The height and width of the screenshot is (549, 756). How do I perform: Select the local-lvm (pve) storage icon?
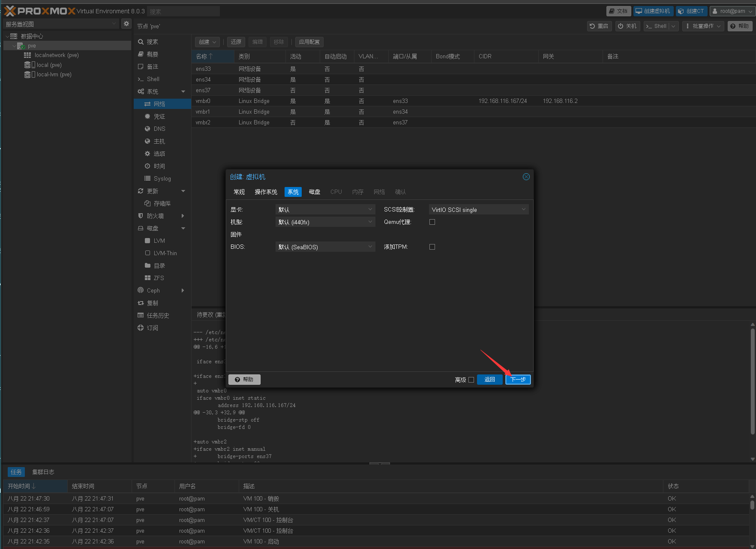pyautogui.click(x=28, y=75)
